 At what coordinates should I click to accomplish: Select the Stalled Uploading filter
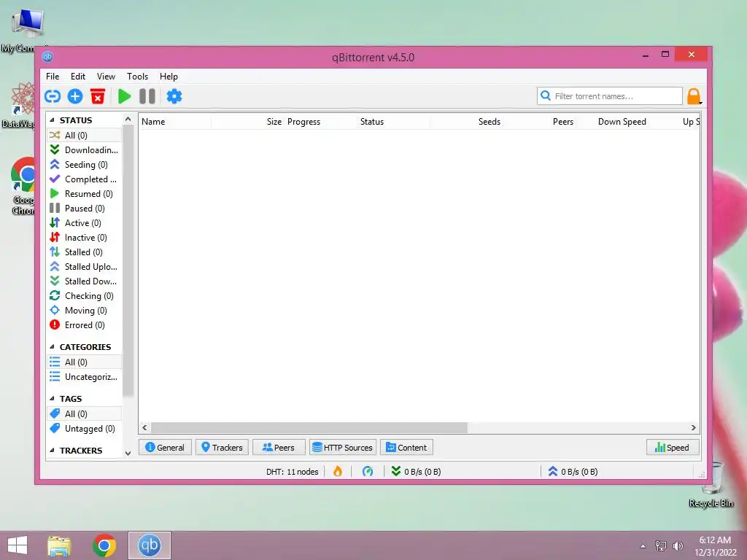85,267
